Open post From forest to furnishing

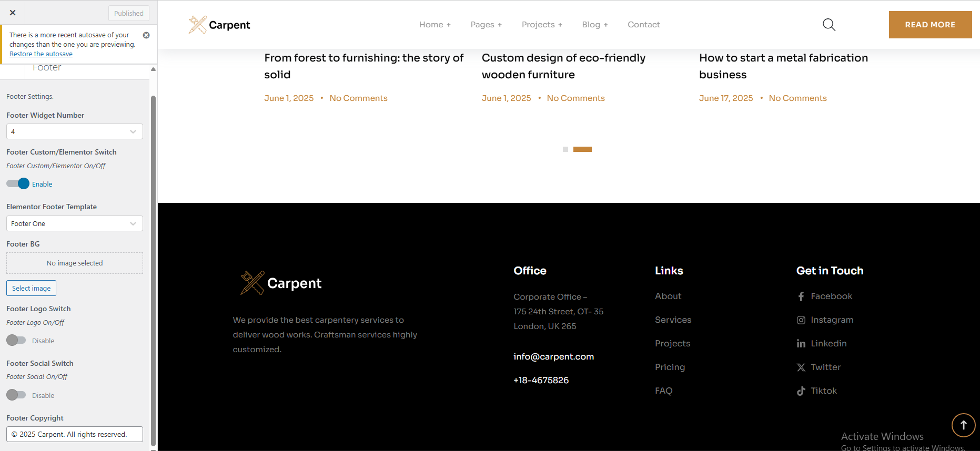(364, 66)
